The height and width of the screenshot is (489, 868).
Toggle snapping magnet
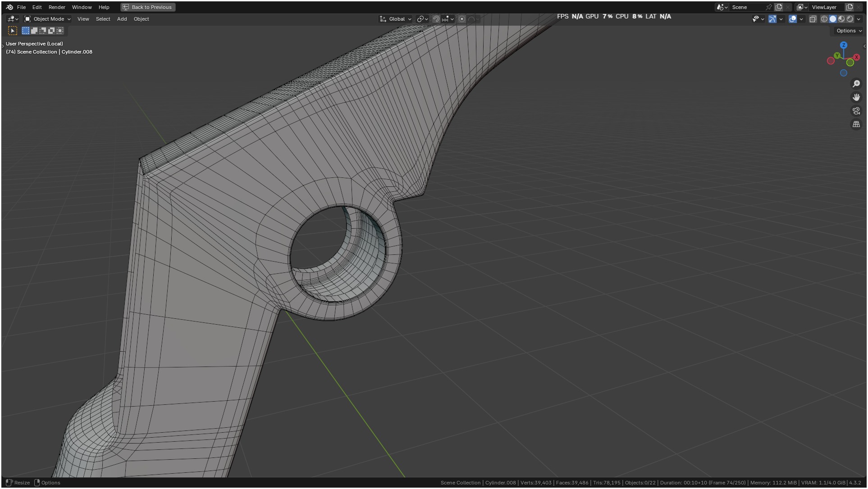pyautogui.click(x=436, y=19)
